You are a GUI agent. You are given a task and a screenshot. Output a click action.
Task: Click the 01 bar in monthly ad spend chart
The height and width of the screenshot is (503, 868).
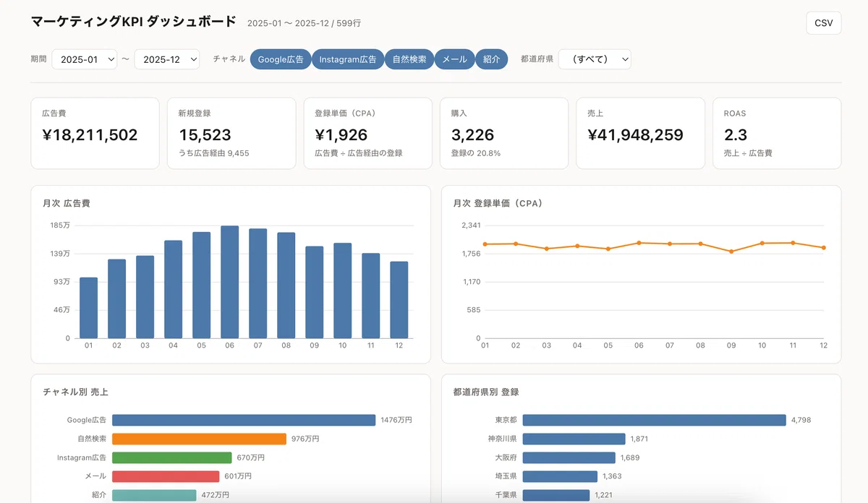coord(88,308)
